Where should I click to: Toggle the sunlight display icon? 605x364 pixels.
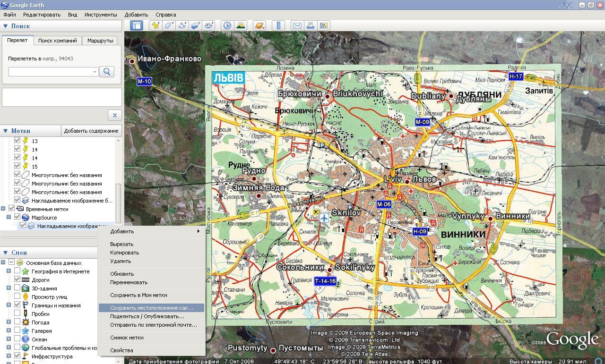[241, 25]
